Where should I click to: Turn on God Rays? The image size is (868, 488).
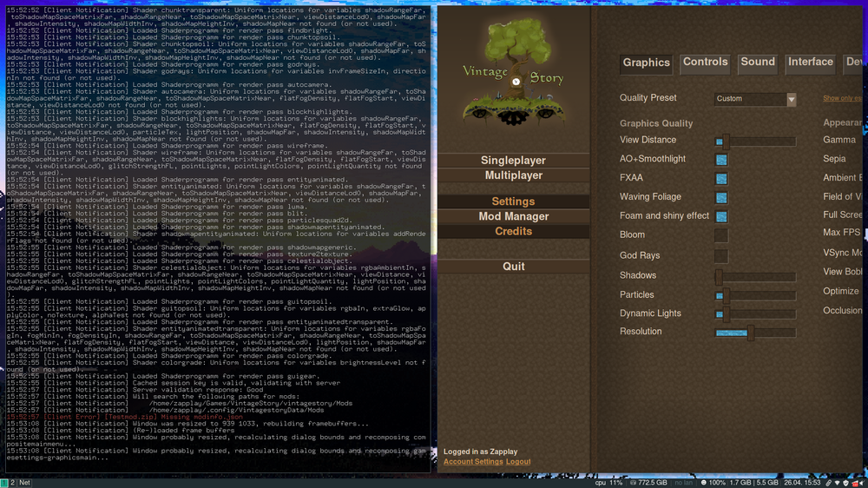coord(720,256)
